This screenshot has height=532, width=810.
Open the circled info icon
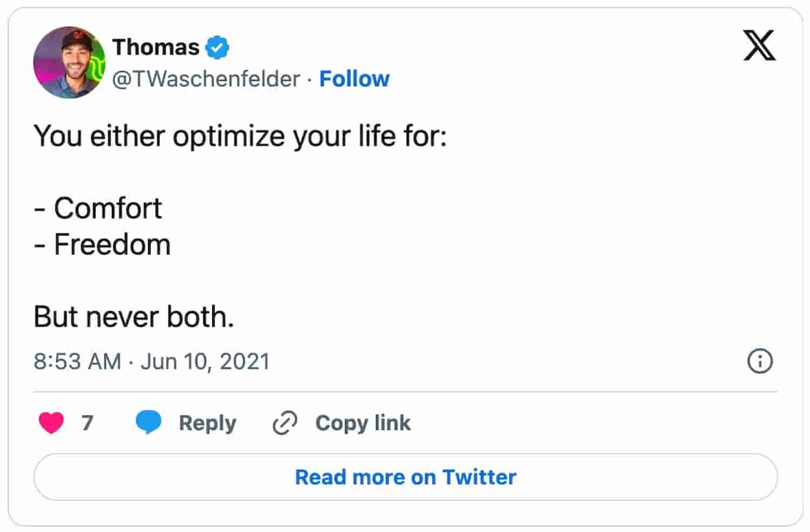coord(760,361)
